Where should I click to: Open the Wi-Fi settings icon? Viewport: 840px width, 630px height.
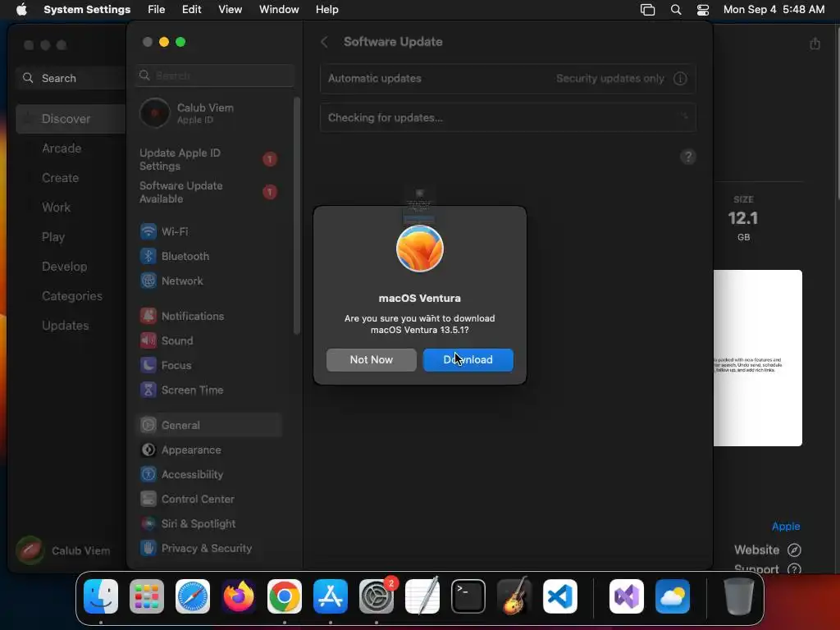pos(148,232)
